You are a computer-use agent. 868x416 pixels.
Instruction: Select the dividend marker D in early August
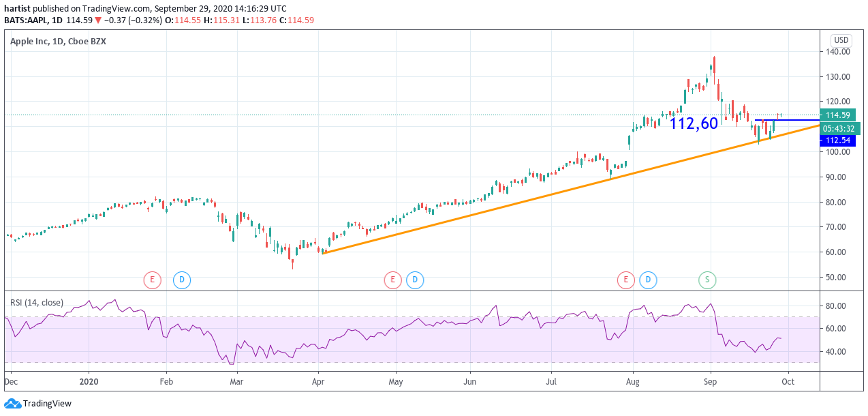649,279
